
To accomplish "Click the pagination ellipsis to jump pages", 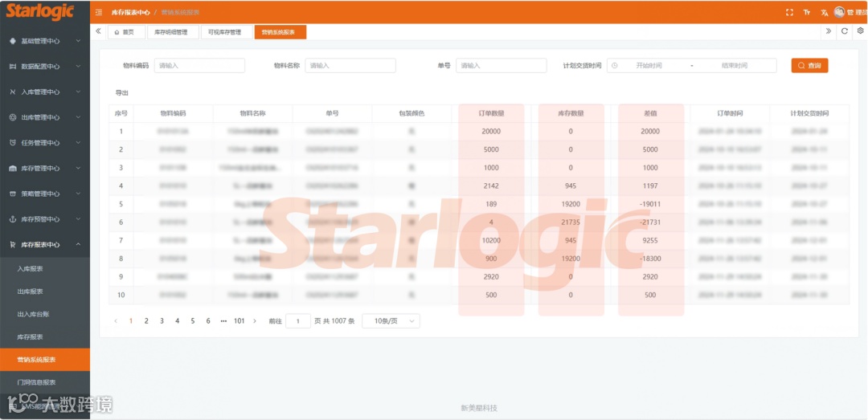I will pos(223,321).
